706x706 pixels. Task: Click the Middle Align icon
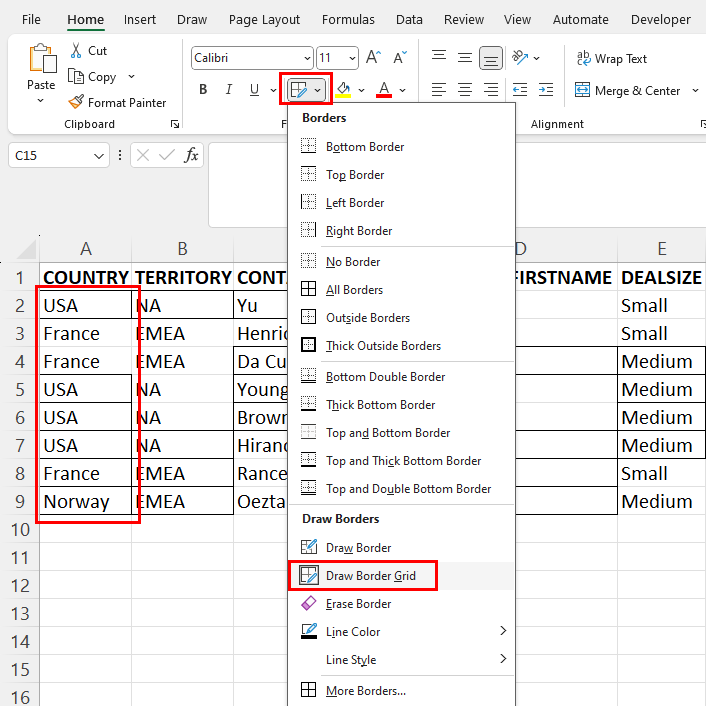point(465,58)
